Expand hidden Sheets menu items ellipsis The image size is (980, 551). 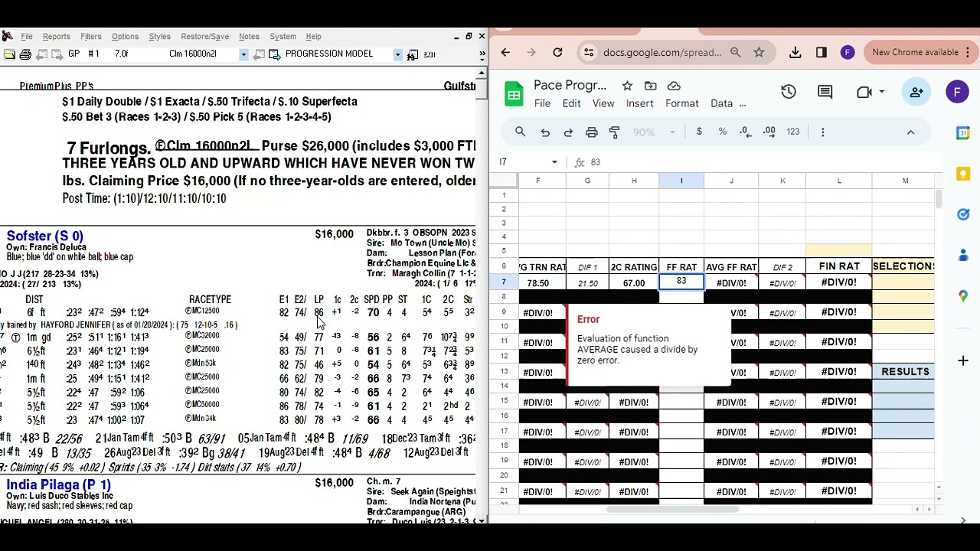[x=743, y=103]
